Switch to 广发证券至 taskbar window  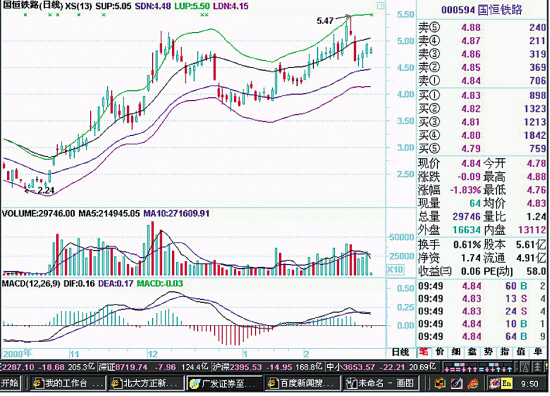click(x=224, y=383)
